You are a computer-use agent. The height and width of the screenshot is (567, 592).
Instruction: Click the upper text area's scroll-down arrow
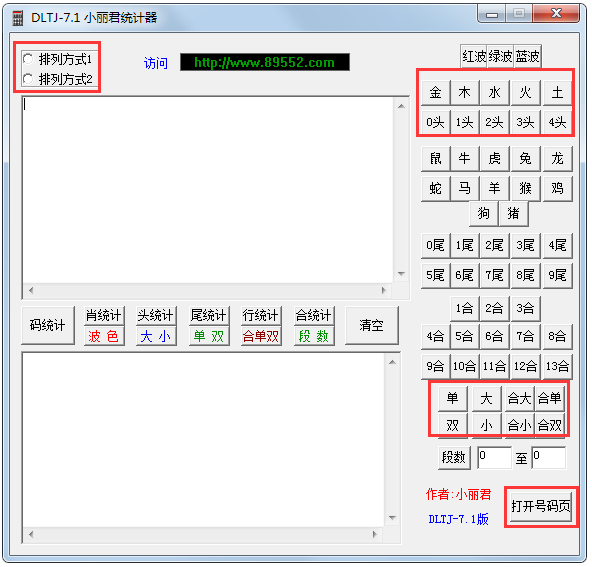[x=401, y=274]
